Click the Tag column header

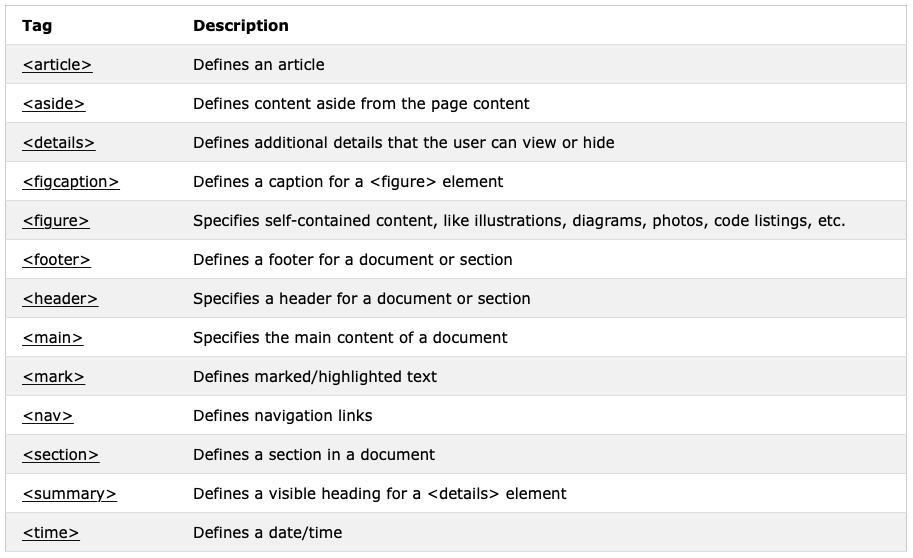(37, 26)
